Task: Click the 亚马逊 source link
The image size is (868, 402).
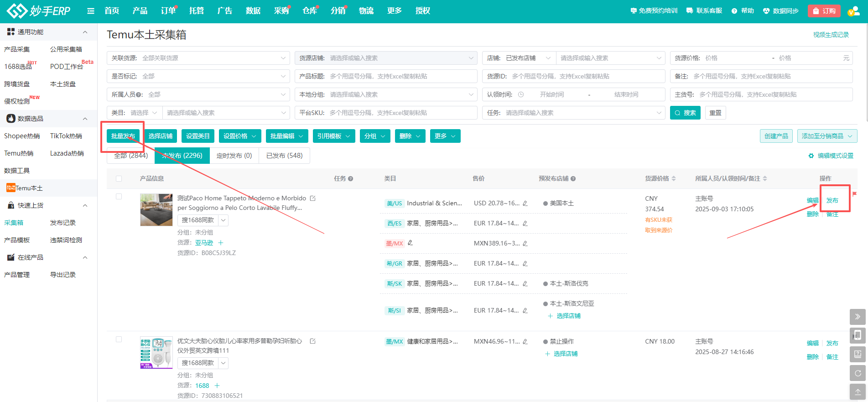Action: (x=204, y=243)
